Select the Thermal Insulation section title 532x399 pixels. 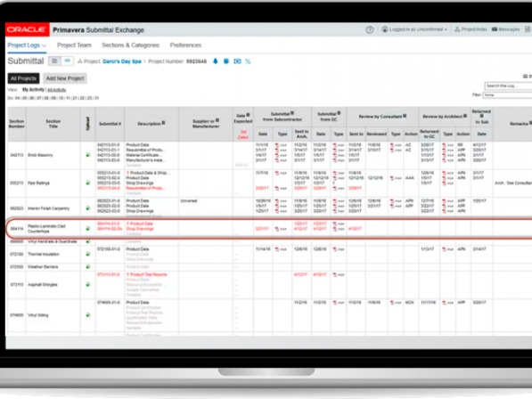[x=44, y=254]
